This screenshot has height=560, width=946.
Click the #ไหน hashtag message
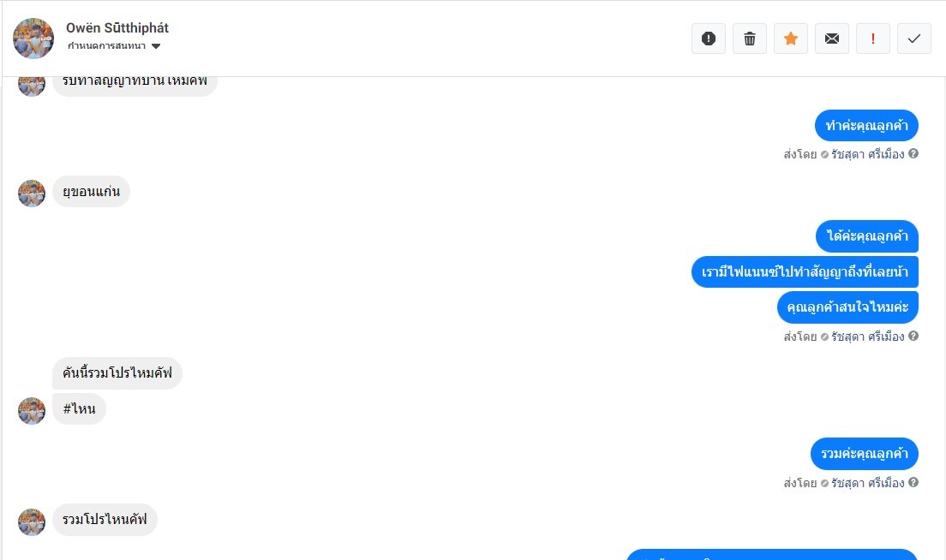click(79, 408)
